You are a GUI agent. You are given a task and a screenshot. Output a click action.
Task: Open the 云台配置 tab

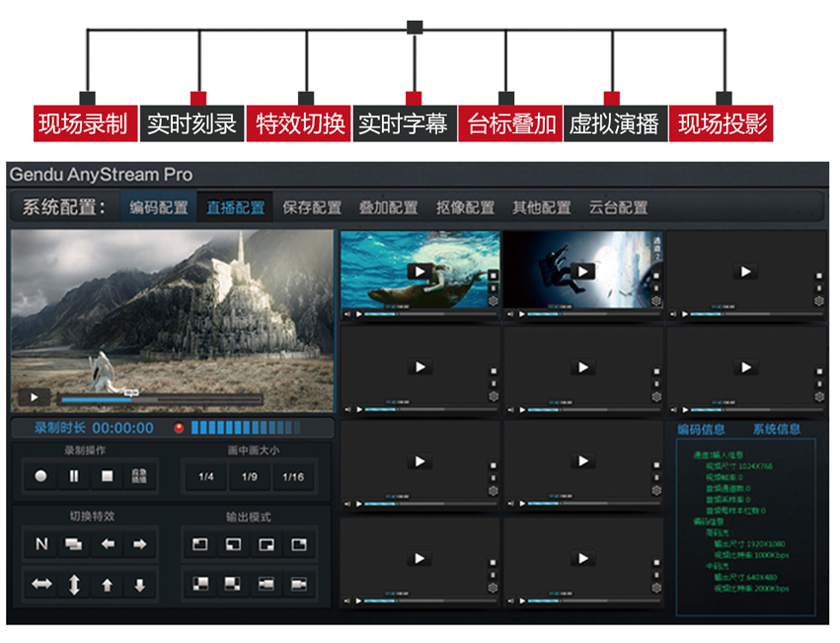[x=618, y=207]
